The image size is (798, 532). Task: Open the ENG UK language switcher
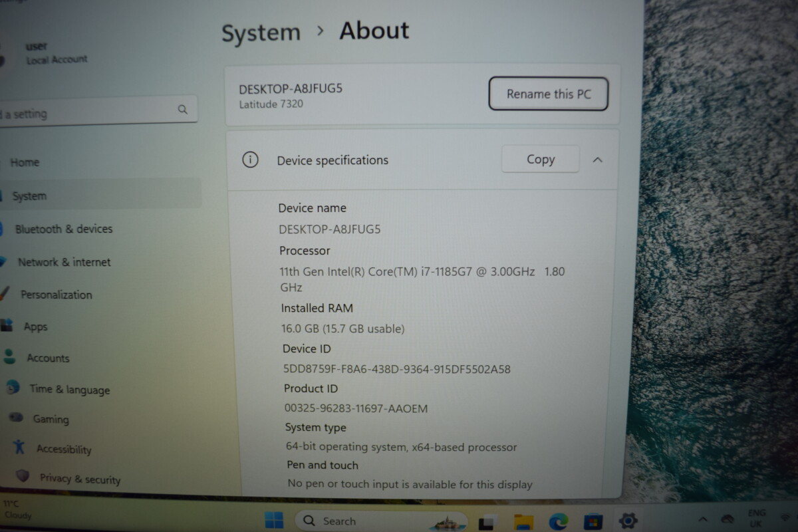point(756,518)
